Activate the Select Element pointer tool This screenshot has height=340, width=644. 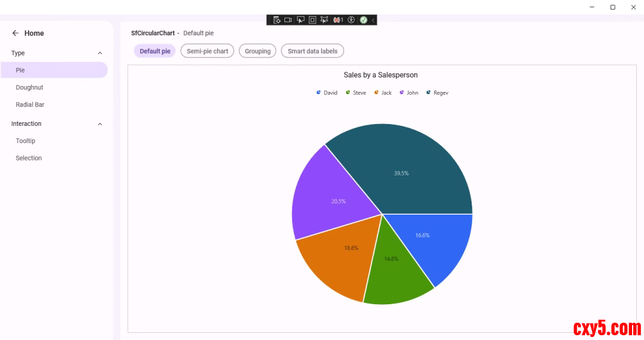coord(301,20)
